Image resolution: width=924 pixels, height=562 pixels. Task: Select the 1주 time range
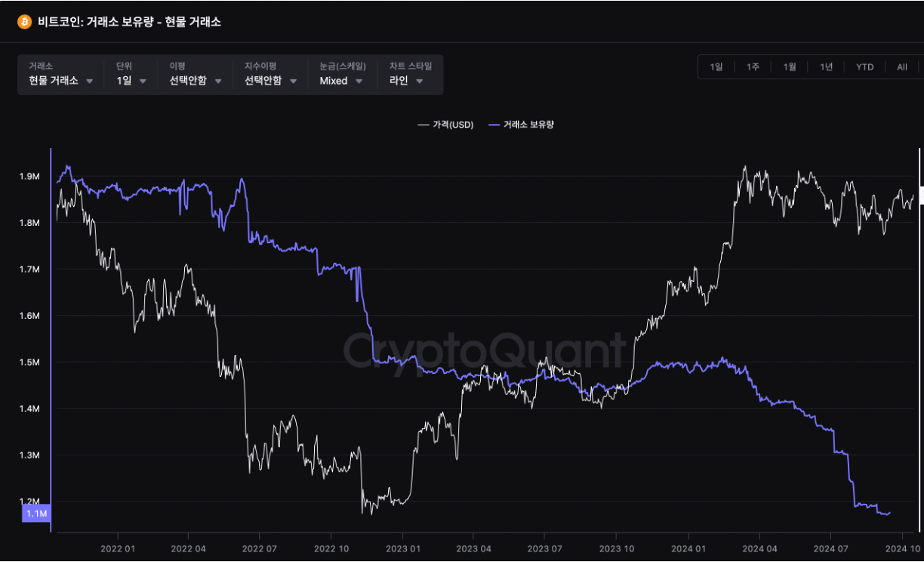(x=753, y=67)
